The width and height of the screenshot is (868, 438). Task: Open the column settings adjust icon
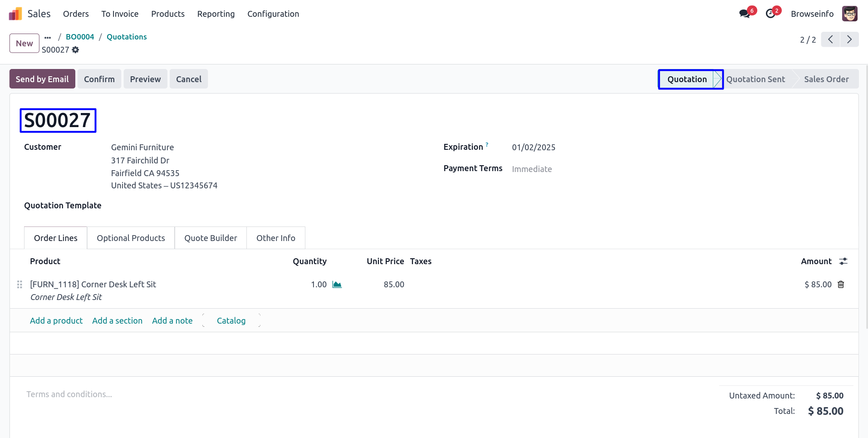click(843, 261)
